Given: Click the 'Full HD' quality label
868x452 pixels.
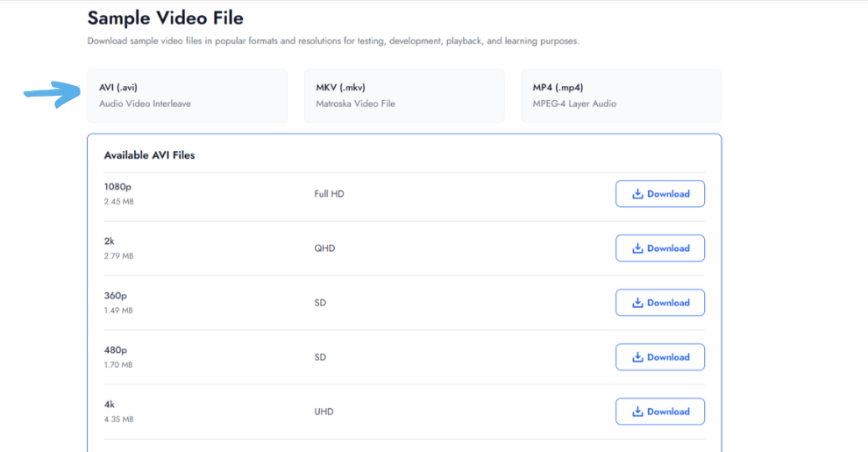Looking at the screenshot, I should tap(329, 194).
